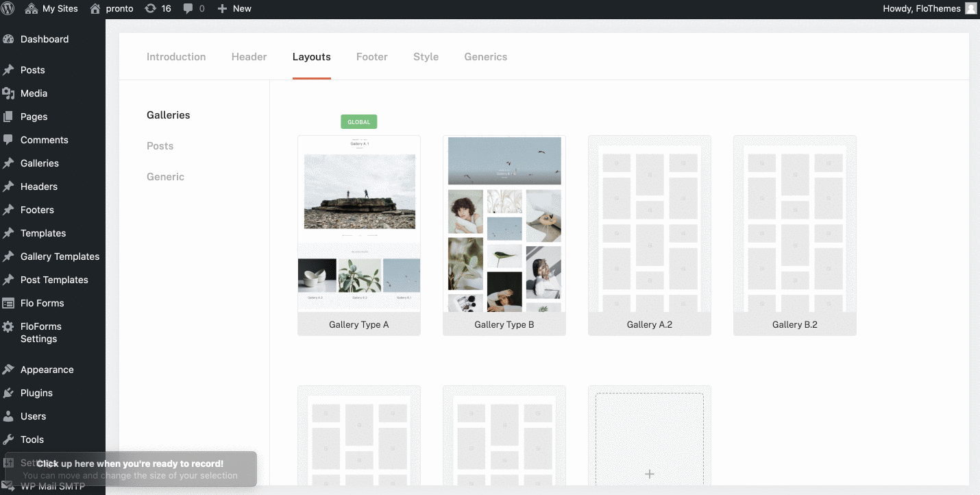Click the Howdy, FloThemes account text

922,9
